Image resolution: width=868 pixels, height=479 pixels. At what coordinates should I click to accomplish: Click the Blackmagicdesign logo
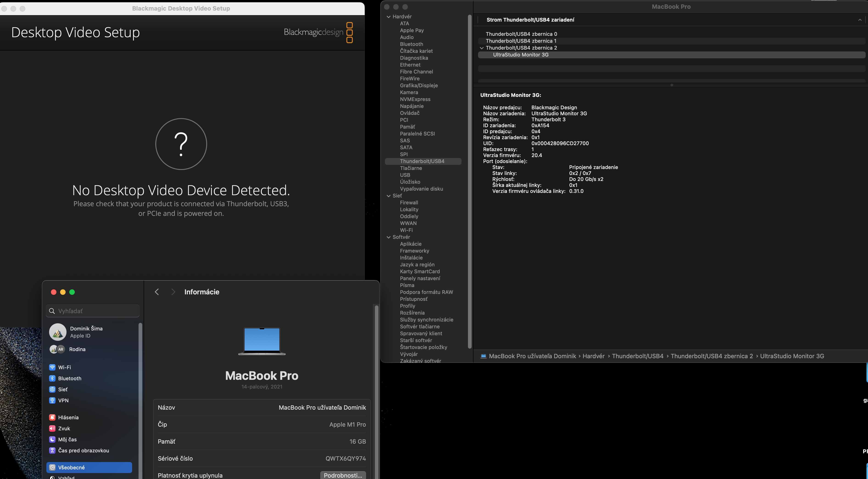(x=318, y=32)
